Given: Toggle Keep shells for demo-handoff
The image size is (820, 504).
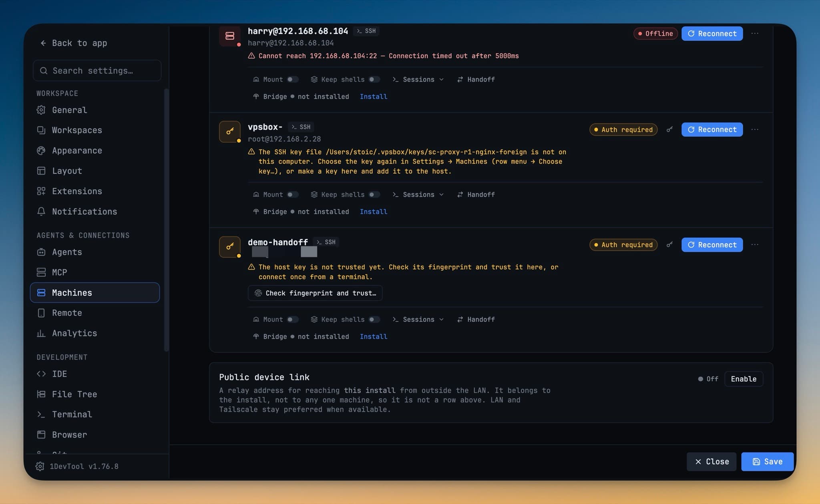Looking at the screenshot, I should click(x=374, y=320).
